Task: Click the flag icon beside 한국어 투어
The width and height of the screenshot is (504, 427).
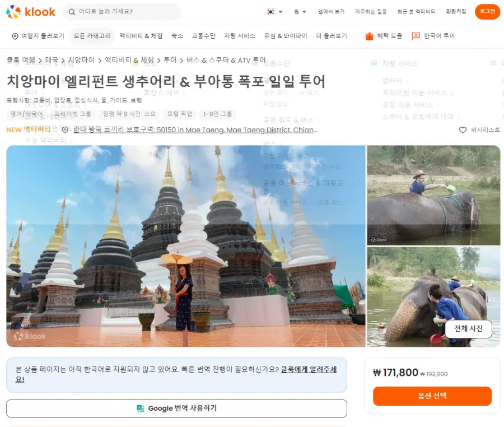Action: tap(416, 36)
